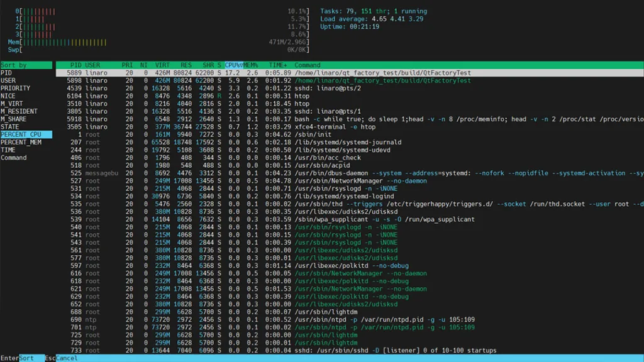This screenshot has width=644, height=362.
Task: Sort processes by M_SHARE
Action: pyautogui.click(x=26, y=119)
